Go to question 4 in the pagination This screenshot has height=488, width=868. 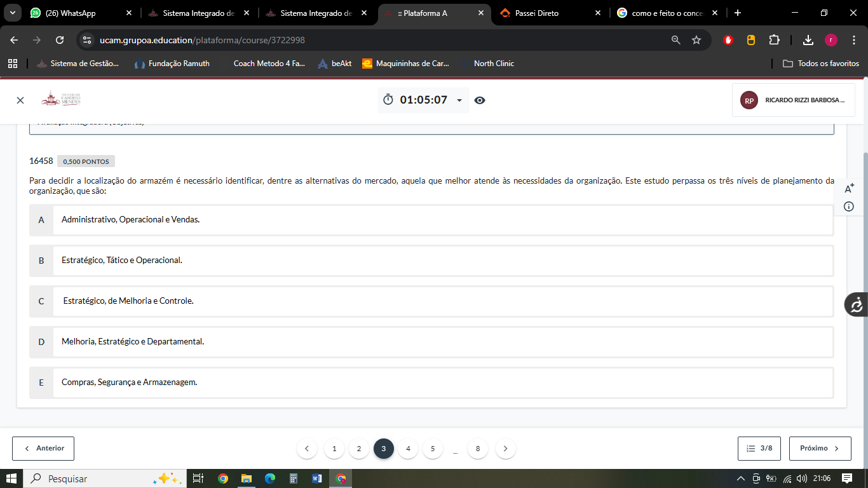pos(408,449)
